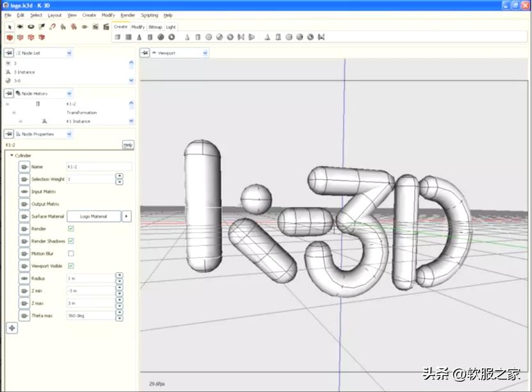Uncheck the Render checkbox
532x392 pixels.
[71, 229]
